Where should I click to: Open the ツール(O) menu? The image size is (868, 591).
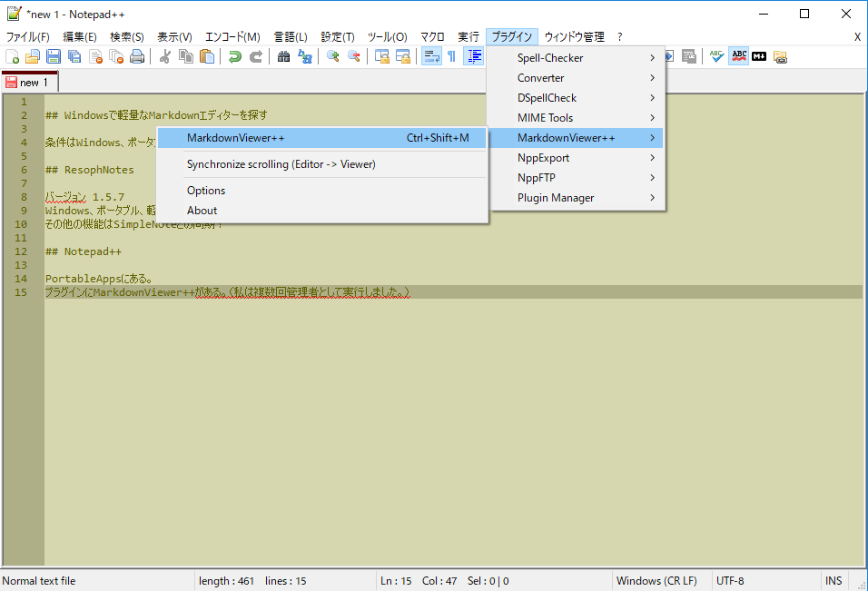pos(388,36)
